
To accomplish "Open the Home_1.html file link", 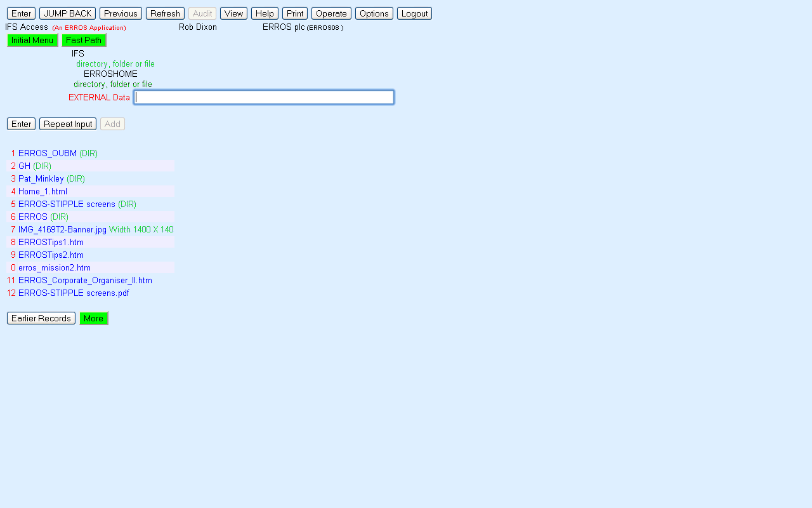I will coord(43,192).
